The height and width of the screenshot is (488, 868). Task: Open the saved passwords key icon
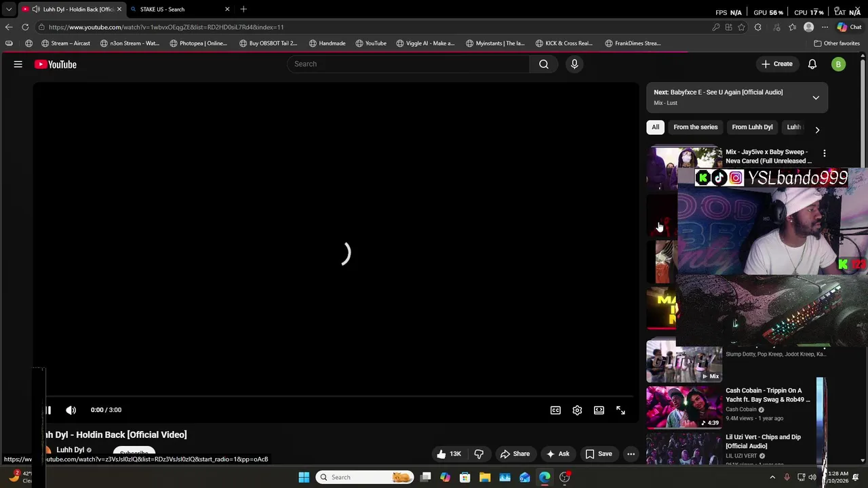click(x=716, y=27)
